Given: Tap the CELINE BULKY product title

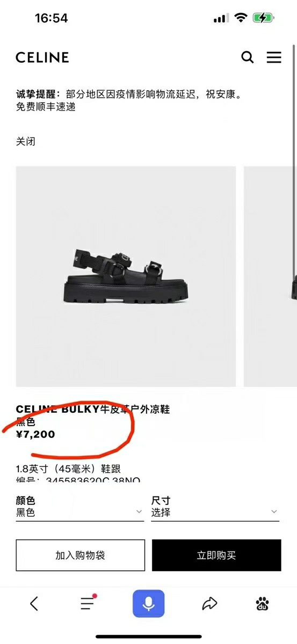Looking at the screenshot, I should (x=93, y=409).
